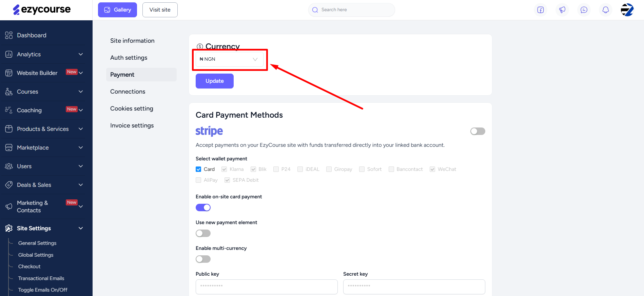Click the megaphone announcements icon

point(562,10)
